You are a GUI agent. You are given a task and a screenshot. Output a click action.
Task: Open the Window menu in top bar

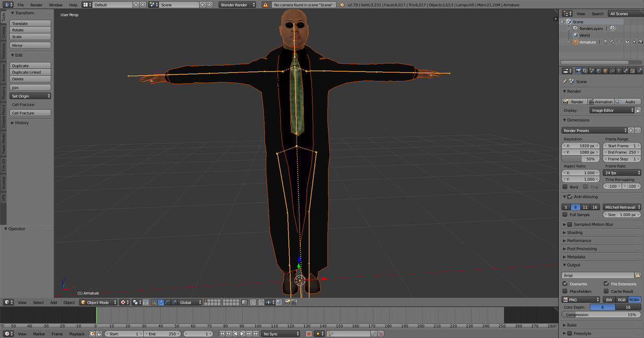[x=55, y=5]
